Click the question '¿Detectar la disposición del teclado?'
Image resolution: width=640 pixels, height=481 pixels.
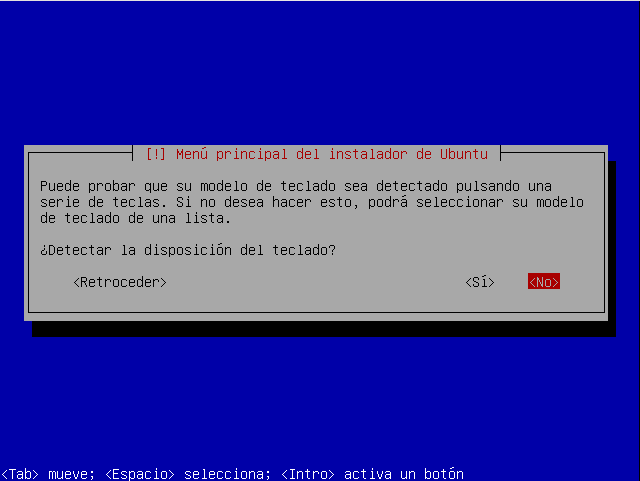[188, 250]
